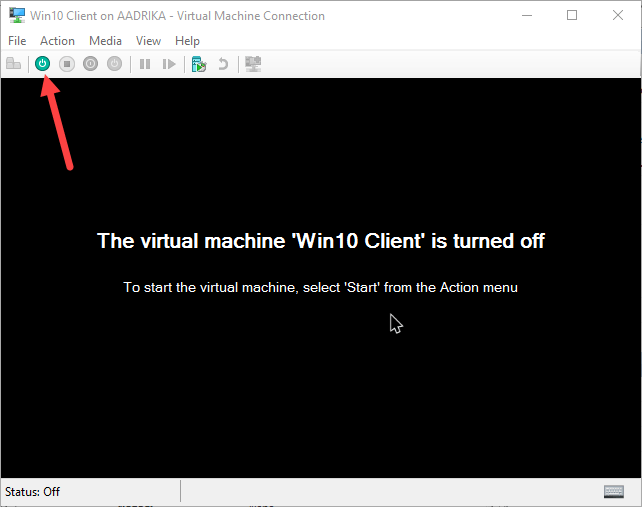
Task: Open the View menu
Action: 148,41
